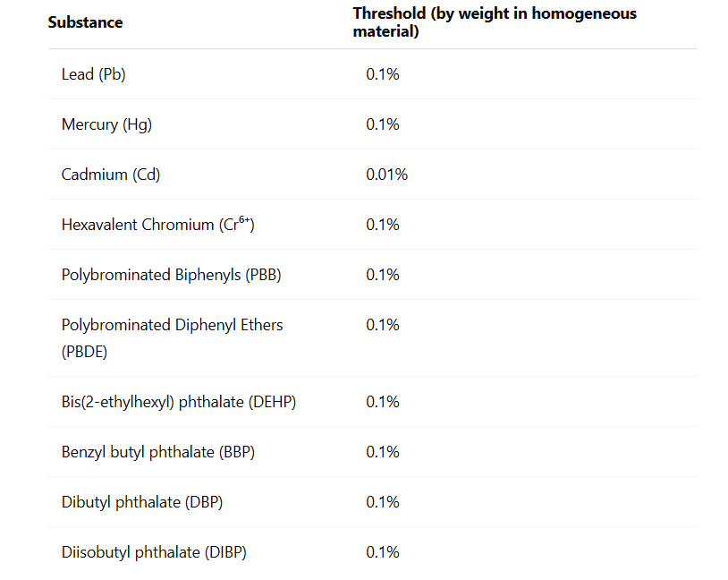Screen dimensions: 728x580
Task: Select the PBB row's threshold value
Action: point(383,275)
